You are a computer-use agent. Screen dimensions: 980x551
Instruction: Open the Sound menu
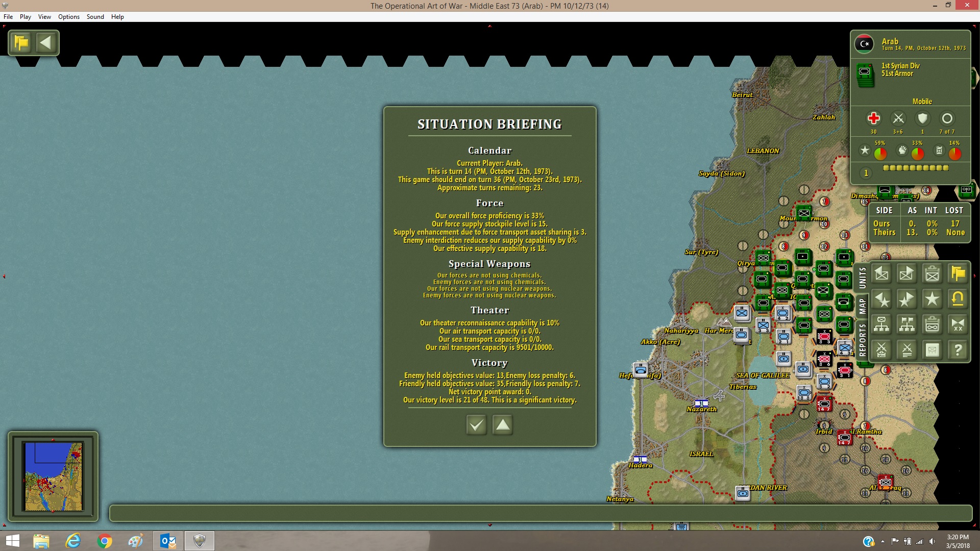(x=95, y=17)
